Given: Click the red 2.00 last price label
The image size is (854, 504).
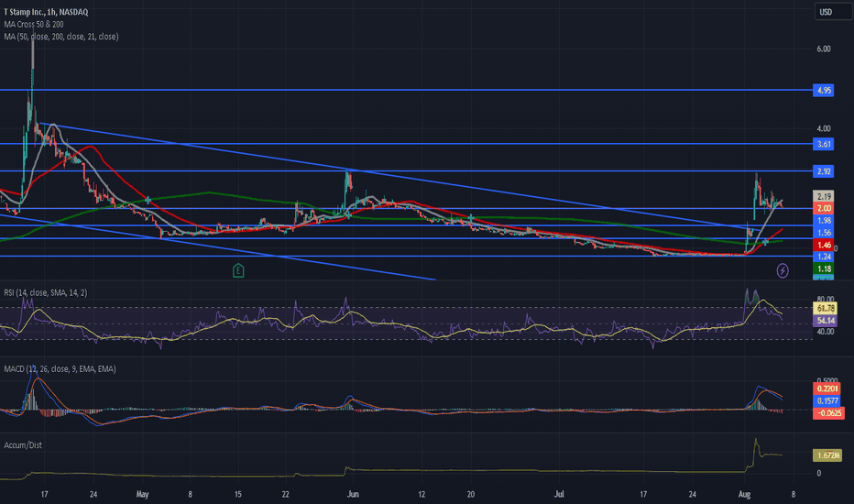Looking at the screenshot, I should point(824,208).
